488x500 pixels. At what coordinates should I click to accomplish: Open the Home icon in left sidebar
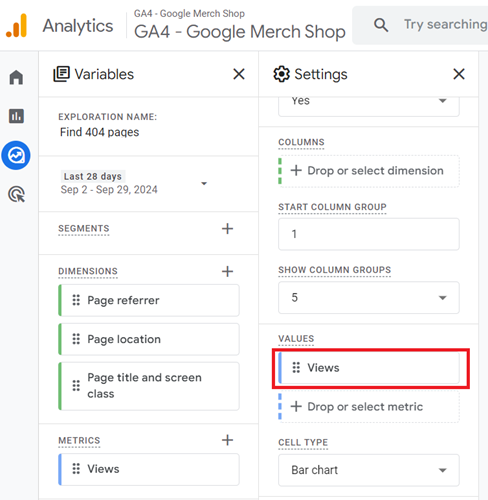point(16,77)
